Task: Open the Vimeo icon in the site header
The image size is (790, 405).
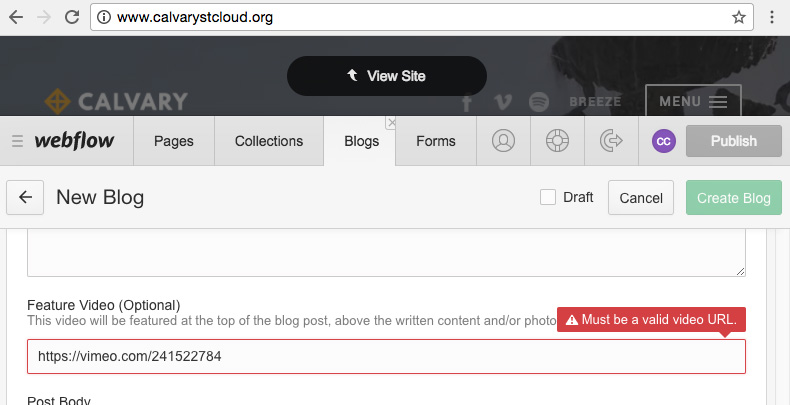Action: point(502,102)
